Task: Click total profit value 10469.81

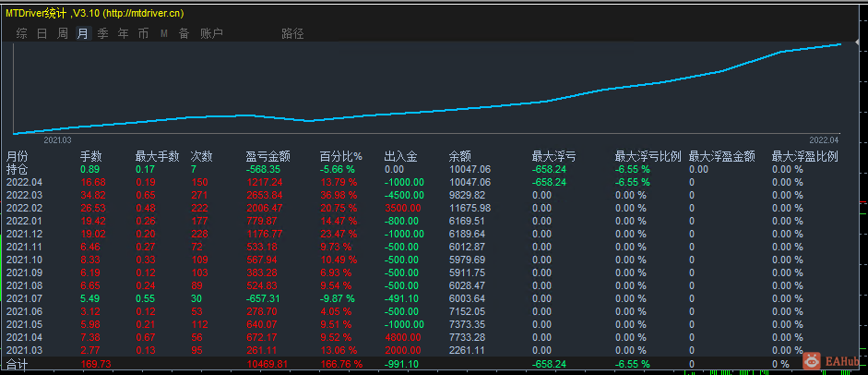Action: pos(268,364)
